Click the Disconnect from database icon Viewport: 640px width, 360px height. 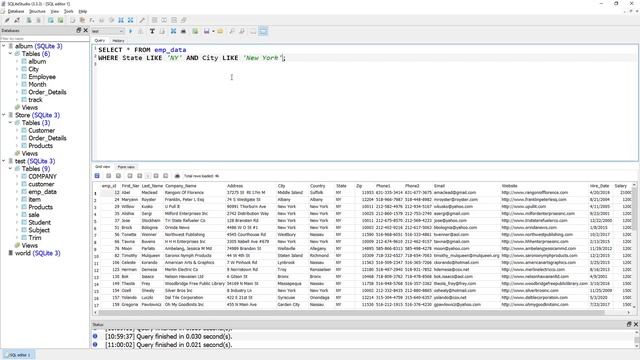(17, 20)
